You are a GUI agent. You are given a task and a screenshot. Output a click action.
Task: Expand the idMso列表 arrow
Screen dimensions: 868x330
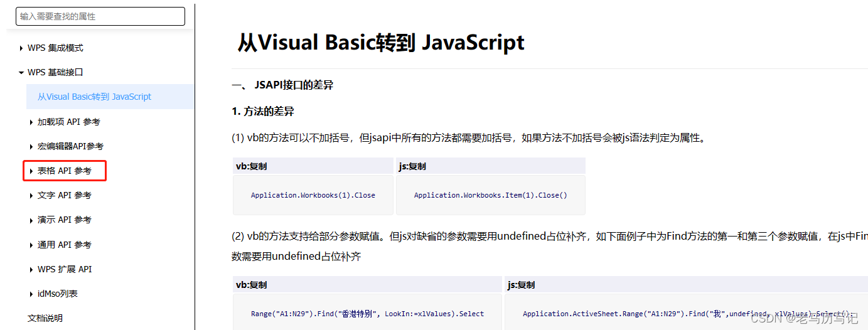31,294
